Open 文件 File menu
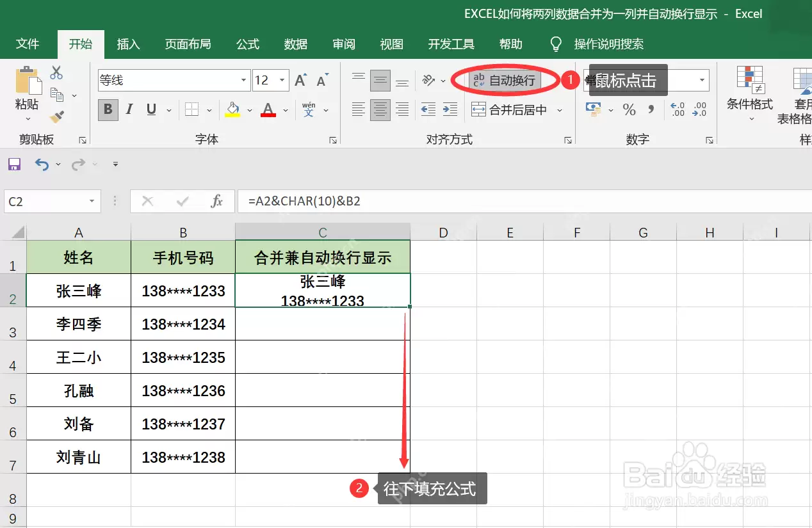812x528 pixels. (x=28, y=44)
